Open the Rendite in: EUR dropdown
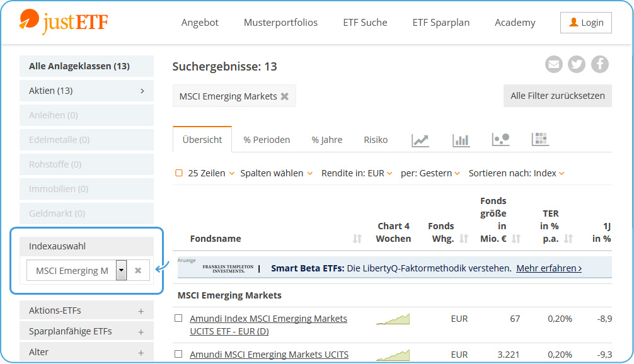Image resolution: width=634 pixels, height=364 pixels. (x=357, y=173)
